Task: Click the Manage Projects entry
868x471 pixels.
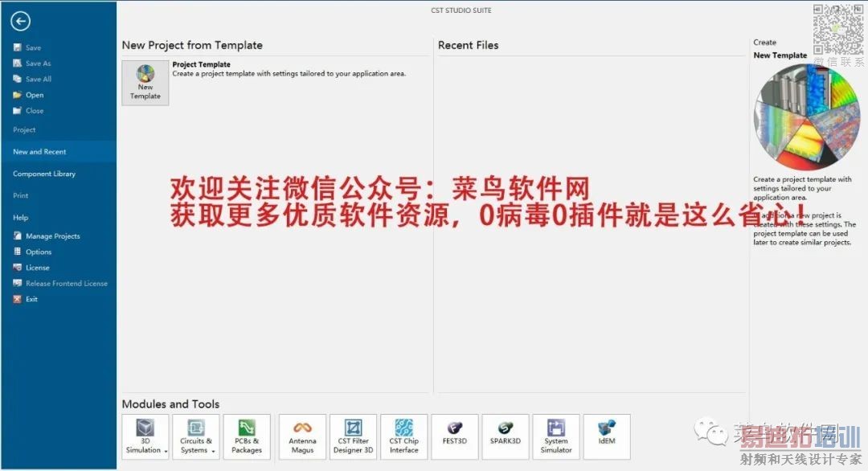Action: (x=52, y=235)
